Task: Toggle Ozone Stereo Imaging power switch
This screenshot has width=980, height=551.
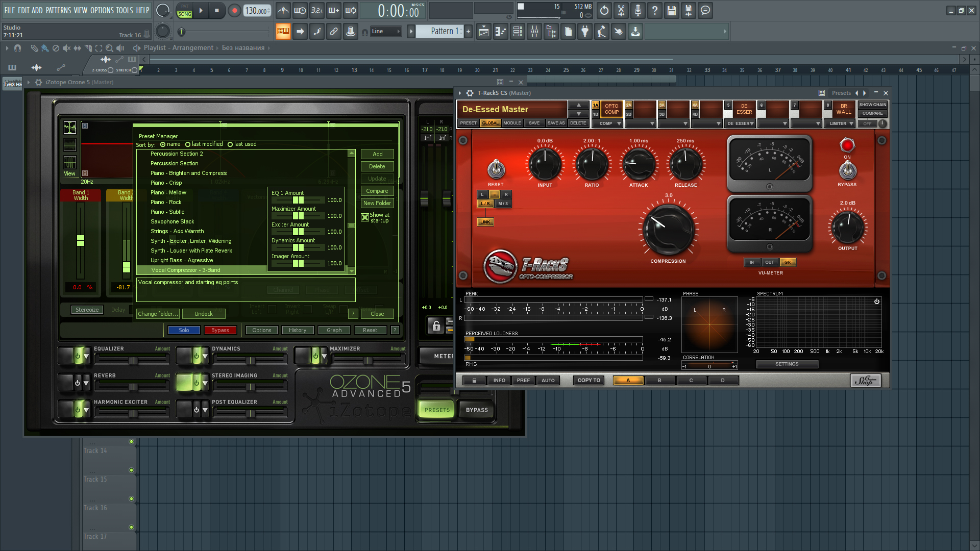Action: click(x=196, y=382)
